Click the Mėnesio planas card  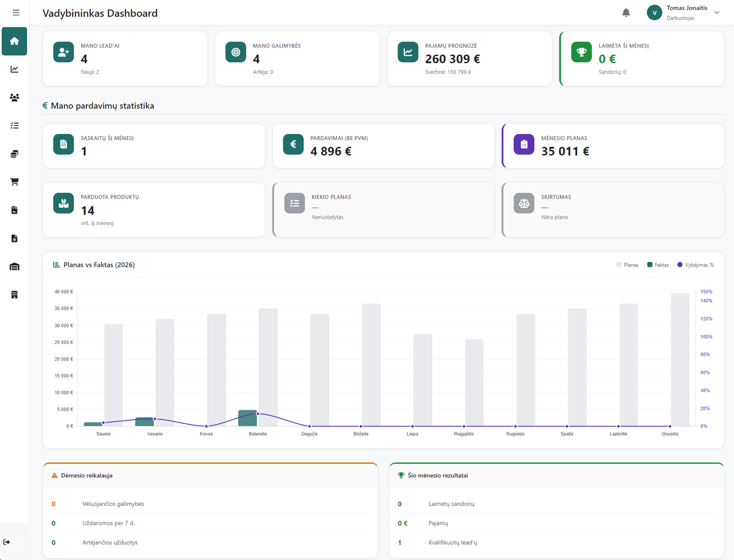pyautogui.click(x=613, y=146)
